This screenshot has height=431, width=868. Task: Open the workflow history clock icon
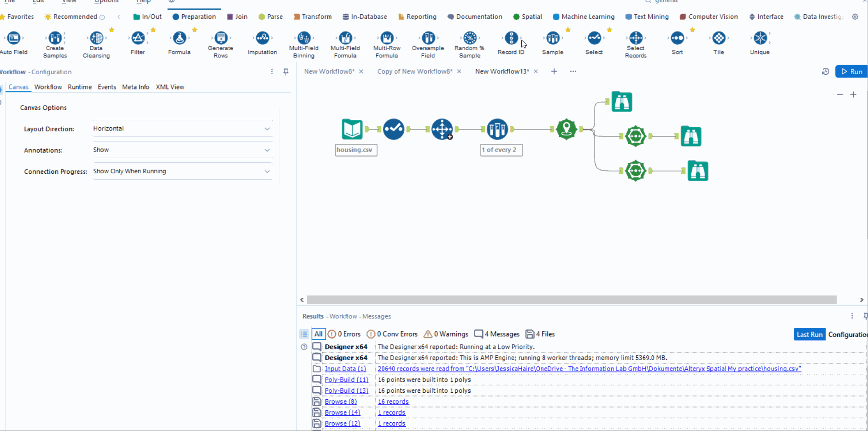tap(825, 71)
